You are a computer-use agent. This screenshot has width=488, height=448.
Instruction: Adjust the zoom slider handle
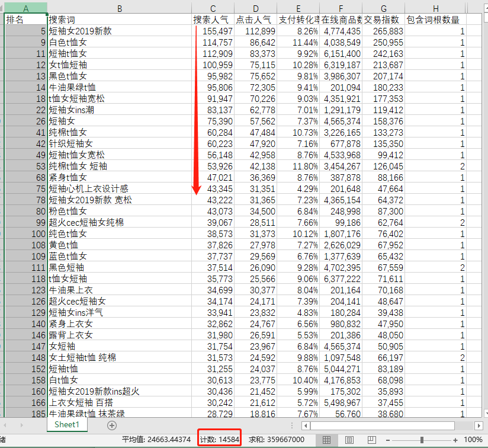click(x=422, y=440)
